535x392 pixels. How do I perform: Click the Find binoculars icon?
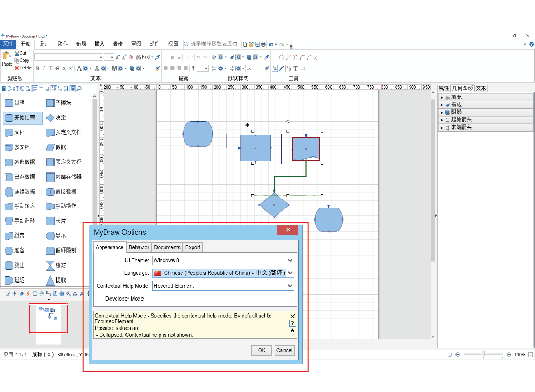(x=139, y=57)
